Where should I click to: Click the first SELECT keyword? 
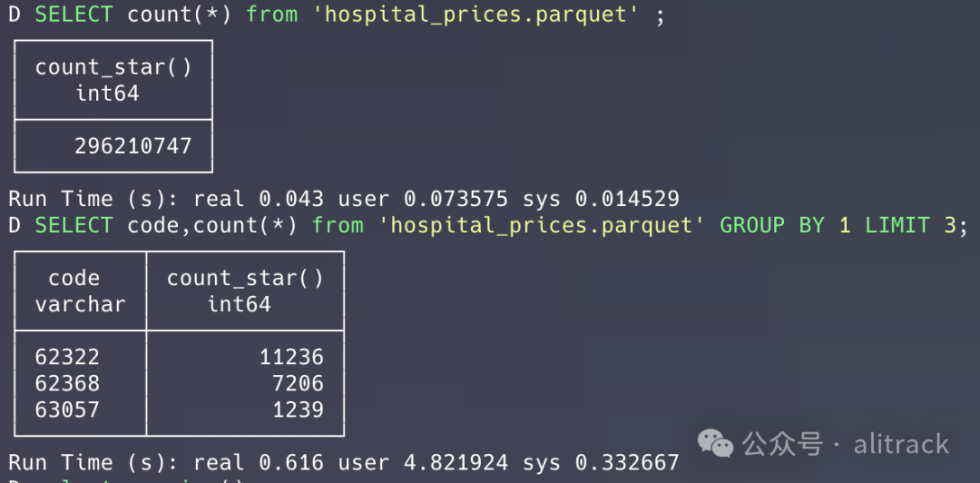coord(73,15)
